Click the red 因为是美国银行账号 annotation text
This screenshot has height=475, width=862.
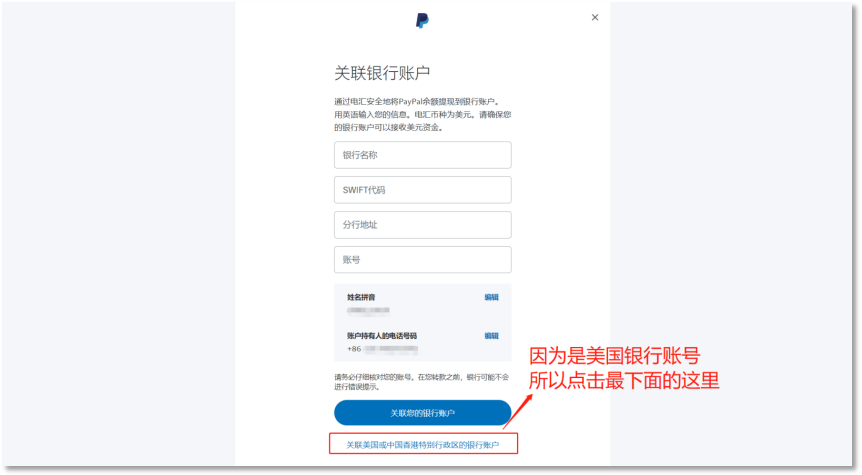(x=615, y=356)
